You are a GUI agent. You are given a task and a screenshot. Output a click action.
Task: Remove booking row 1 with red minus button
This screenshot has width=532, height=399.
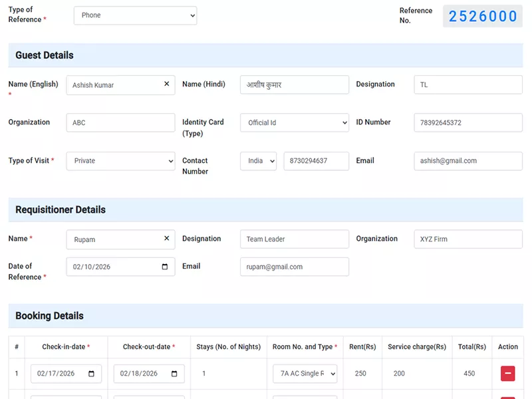point(507,373)
